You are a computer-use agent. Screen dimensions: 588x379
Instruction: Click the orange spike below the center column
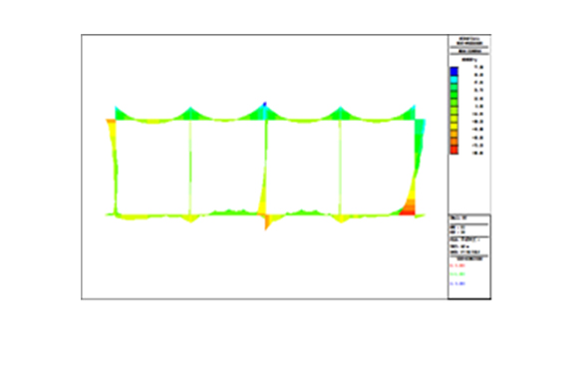pos(267,222)
